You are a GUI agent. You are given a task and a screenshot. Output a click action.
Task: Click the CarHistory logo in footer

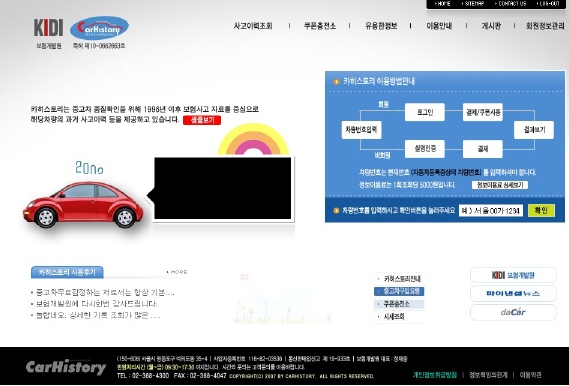click(x=66, y=367)
